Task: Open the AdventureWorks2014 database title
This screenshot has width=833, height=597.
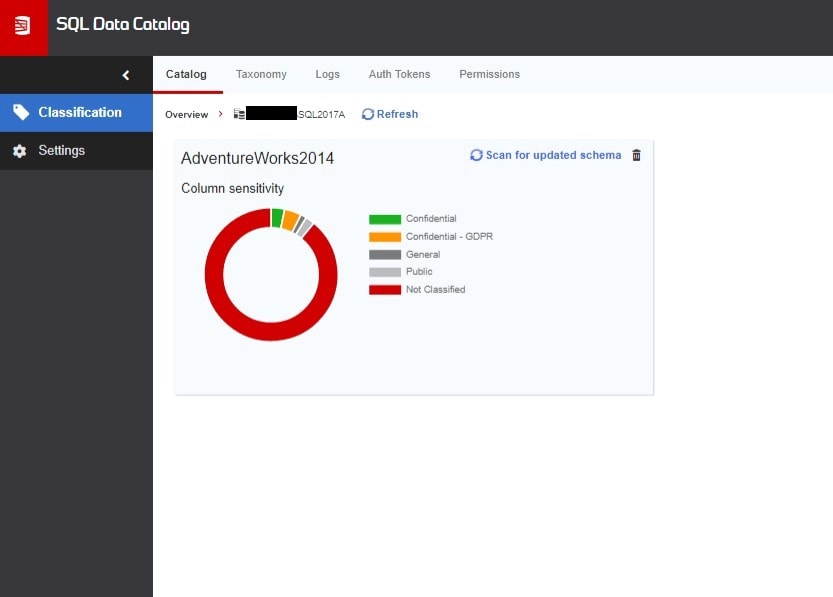Action: coord(258,158)
